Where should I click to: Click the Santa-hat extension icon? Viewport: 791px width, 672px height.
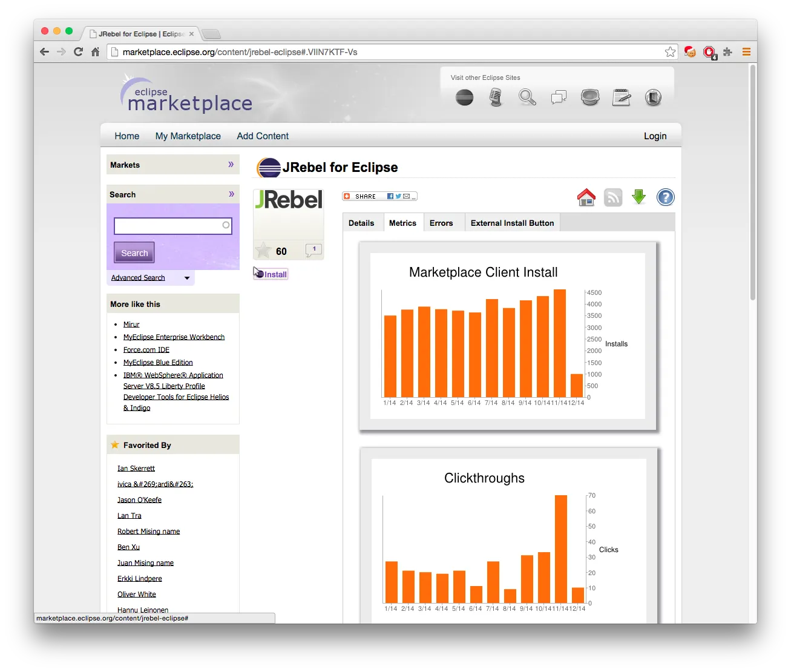[690, 52]
